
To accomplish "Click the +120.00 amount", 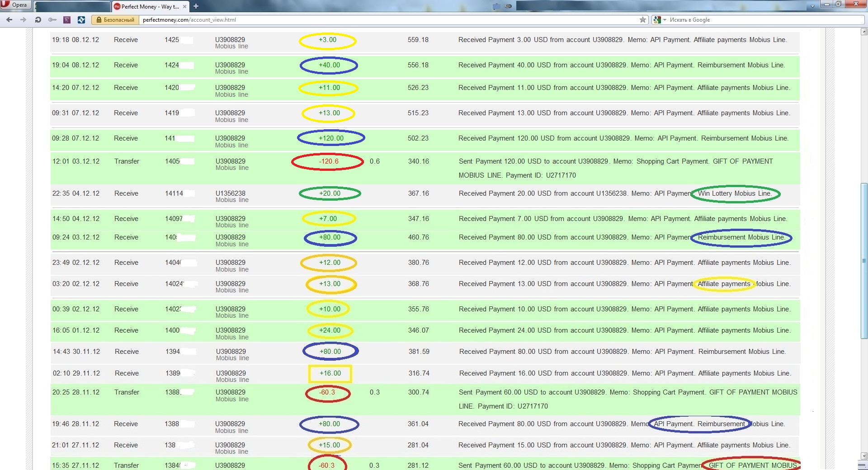I will (331, 138).
